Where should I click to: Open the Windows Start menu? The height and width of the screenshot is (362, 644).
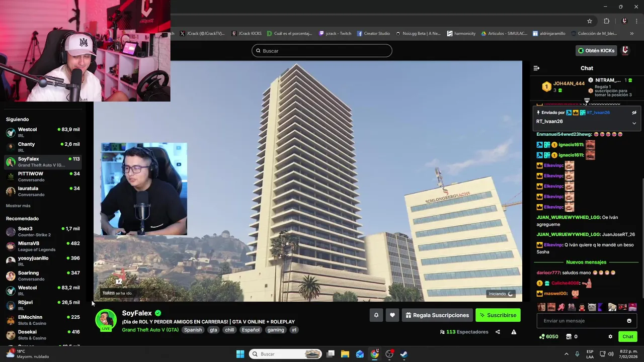240,354
